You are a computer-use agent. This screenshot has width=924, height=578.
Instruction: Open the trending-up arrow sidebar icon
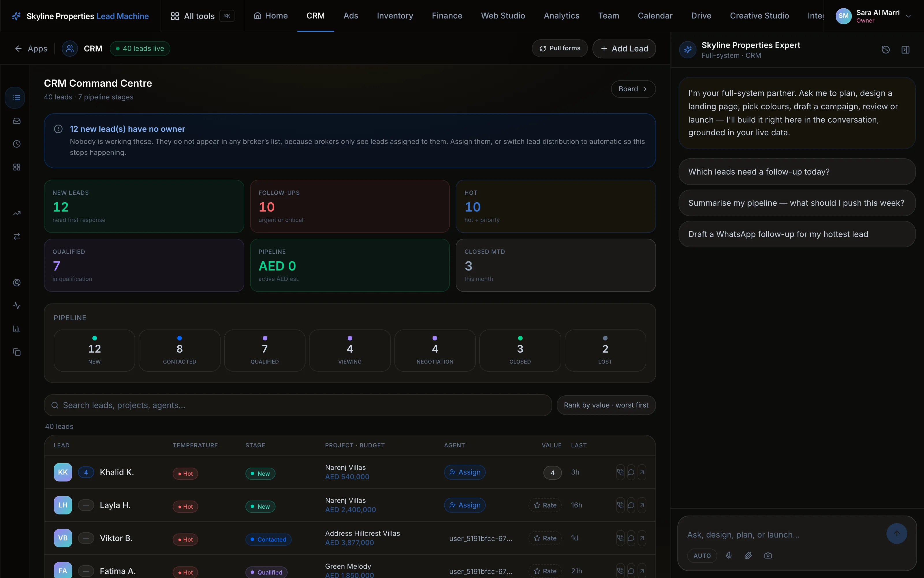click(x=16, y=213)
